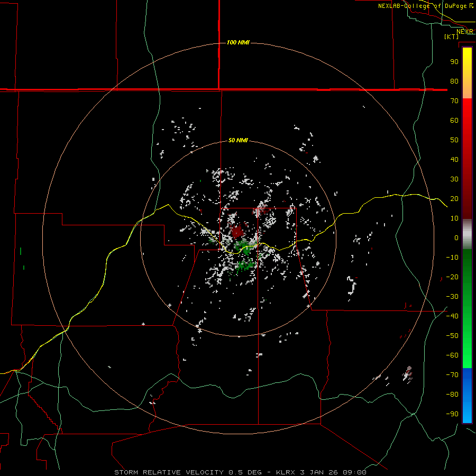Click the blue bottom segment of color bar
The width and height of the screenshot is (476, 476).
pos(467,396)
